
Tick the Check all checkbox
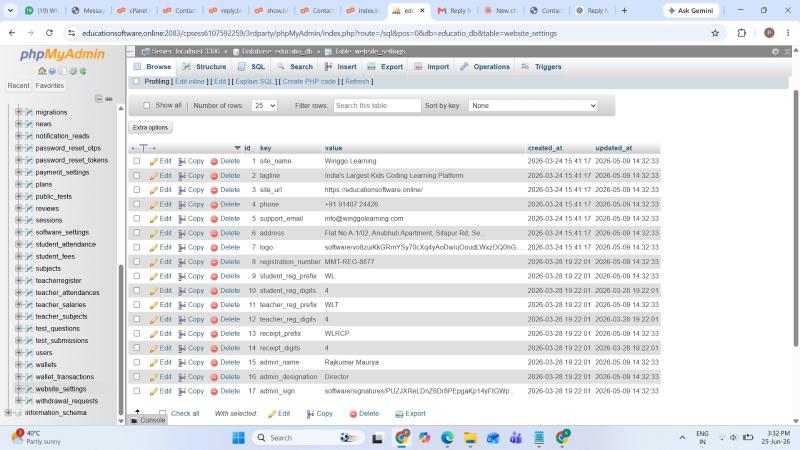coord(162,413)
